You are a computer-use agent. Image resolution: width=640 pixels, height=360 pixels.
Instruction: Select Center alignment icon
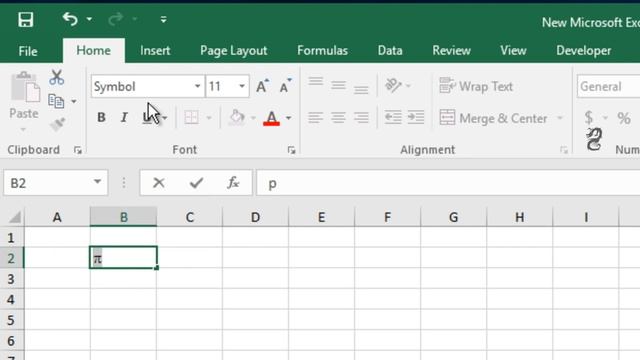338,118
